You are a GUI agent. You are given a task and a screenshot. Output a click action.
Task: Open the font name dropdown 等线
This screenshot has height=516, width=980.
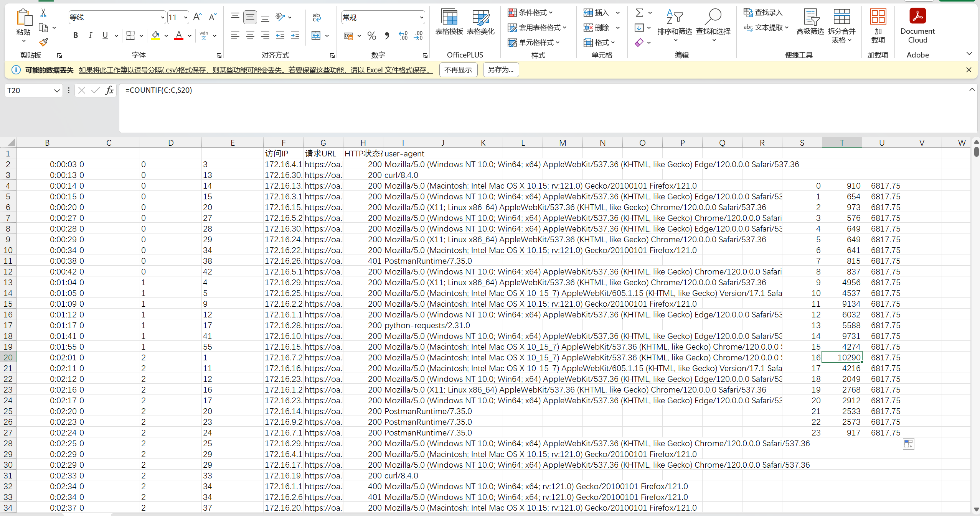click(x=162, y=17)
